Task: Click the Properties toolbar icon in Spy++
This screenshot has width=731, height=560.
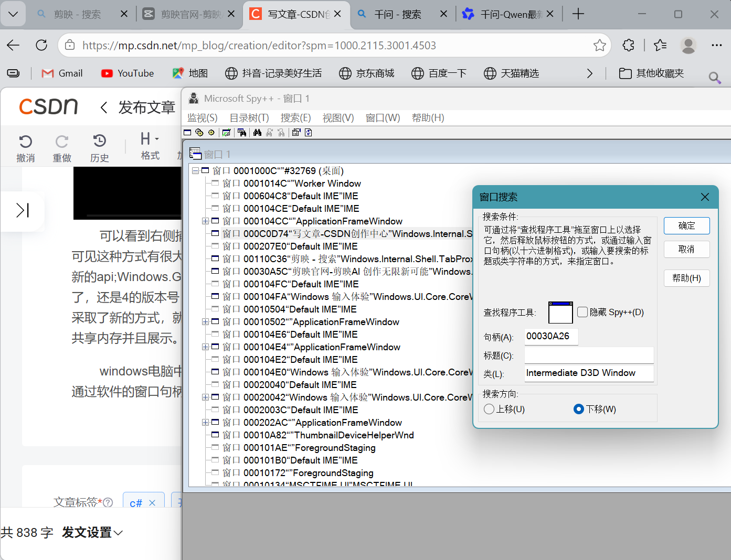Action: (296, 133)
